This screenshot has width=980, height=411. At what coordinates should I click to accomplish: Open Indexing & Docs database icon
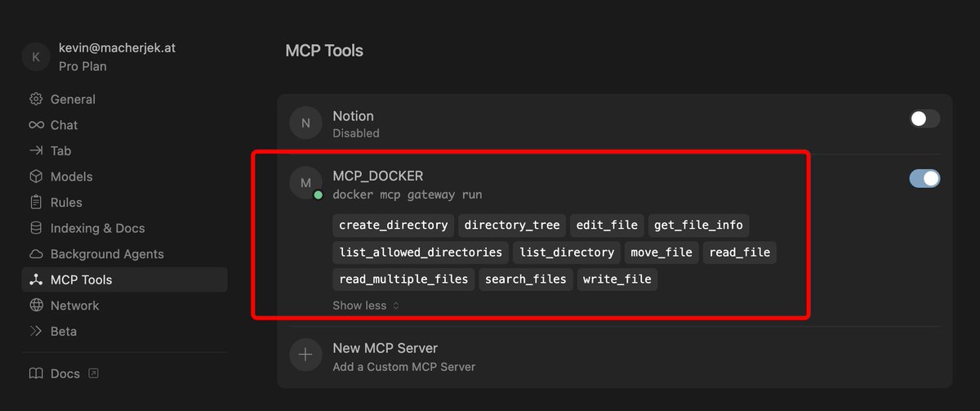(36, 228)
